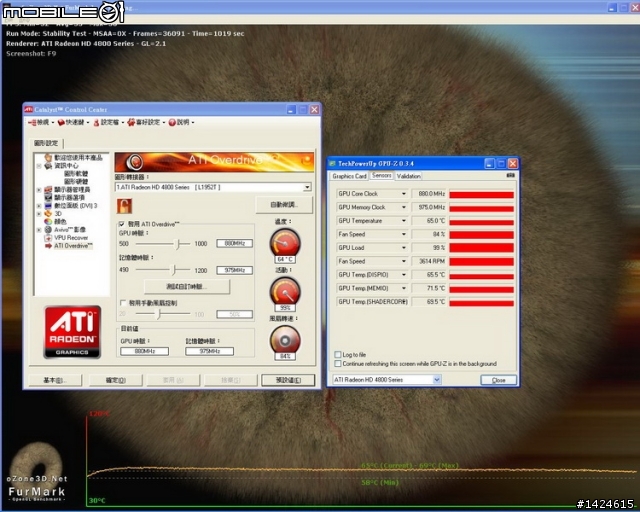640x512 pixels.
Task: Click the Avivo video icon in tree
Action: [49, 230]
